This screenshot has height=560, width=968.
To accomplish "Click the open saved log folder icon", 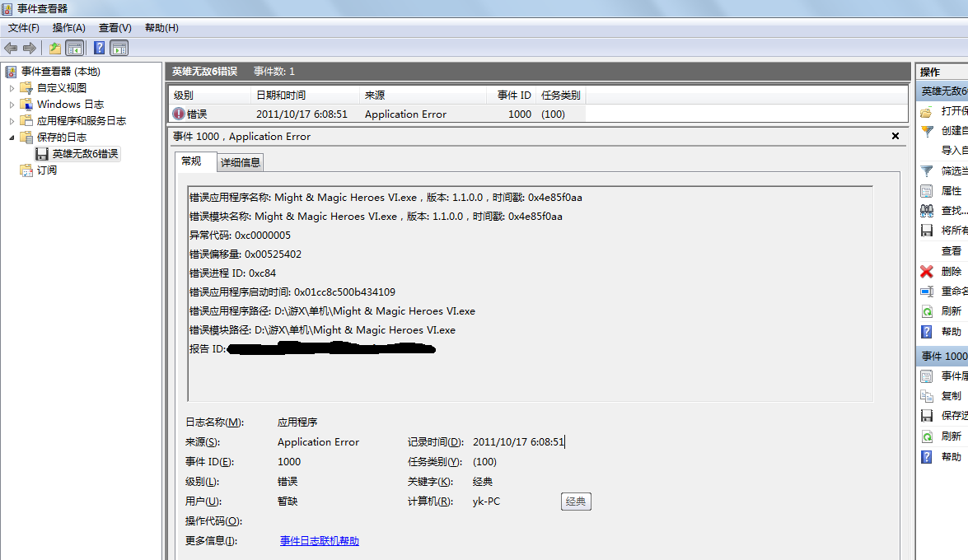I will coord(927,111).
